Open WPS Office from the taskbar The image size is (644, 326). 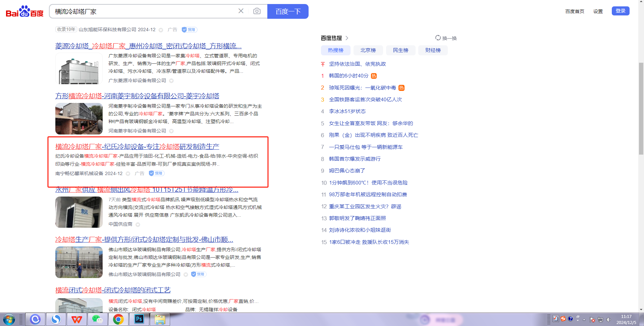76,319
